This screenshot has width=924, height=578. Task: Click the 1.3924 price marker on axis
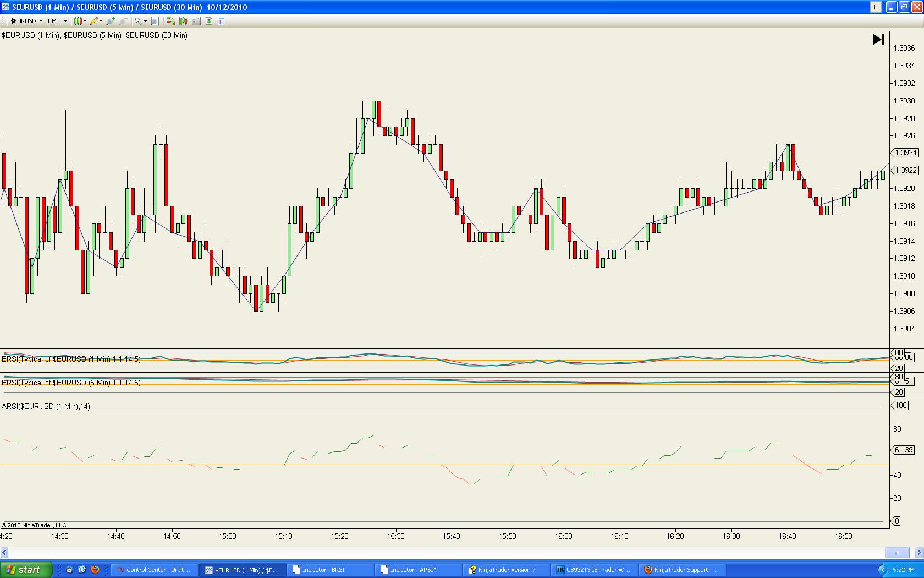[905, 152]
